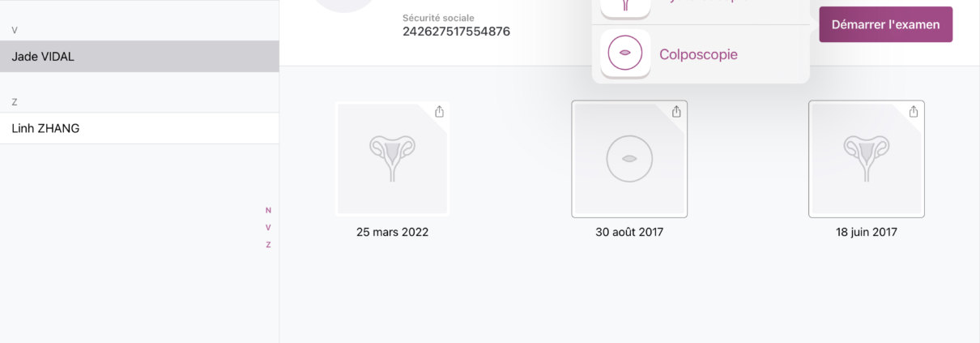Click the patient avatar circle
980x343 pixels.
[x=343, y=4]
